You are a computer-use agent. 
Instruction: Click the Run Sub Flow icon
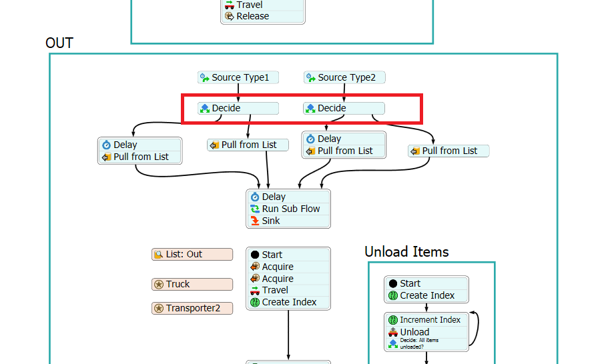[x=255, y=209]
